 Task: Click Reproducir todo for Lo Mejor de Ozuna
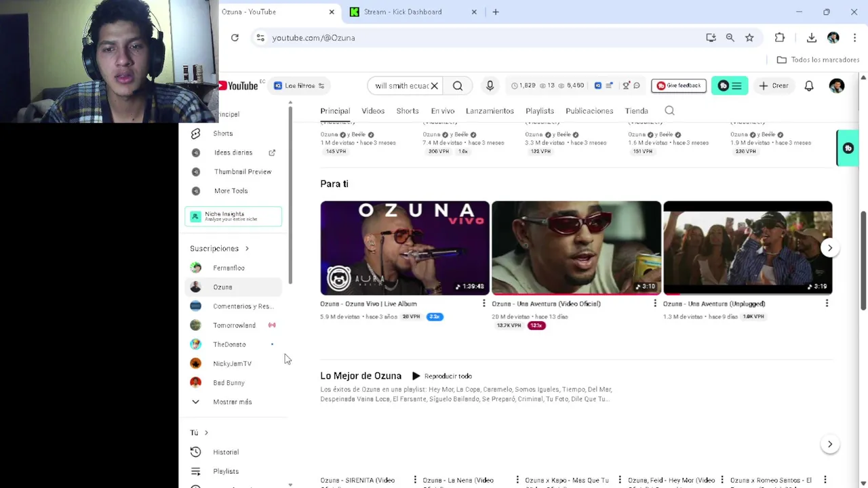[x=442, y=376]
